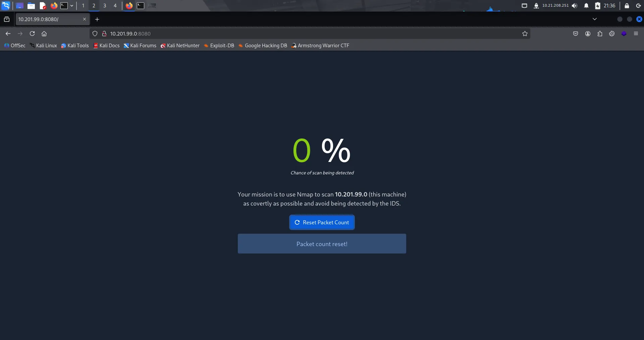
Task: Open the hamburger application menu
Action: (636, 34)
